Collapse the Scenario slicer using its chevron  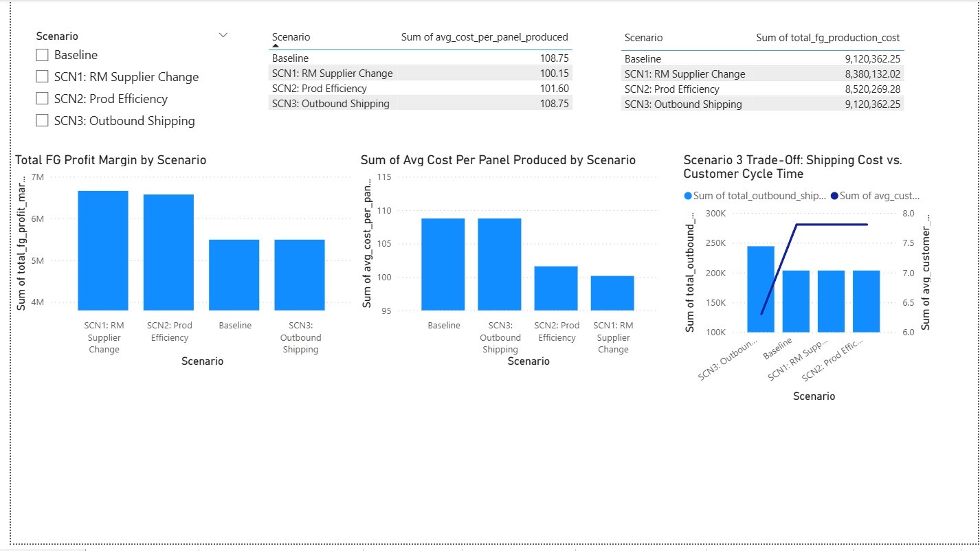coord(223,36)
